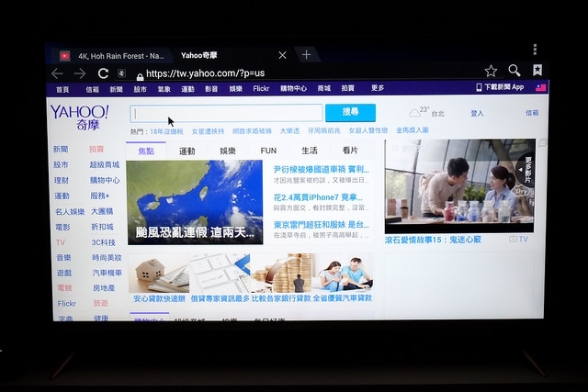This screenshot has height=392, width=588.
Task: Open the bookmarks list icon
Action: [537, 70]
